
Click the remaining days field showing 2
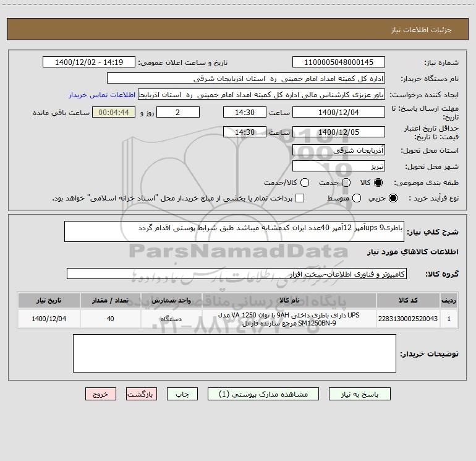tap(178, 112)
